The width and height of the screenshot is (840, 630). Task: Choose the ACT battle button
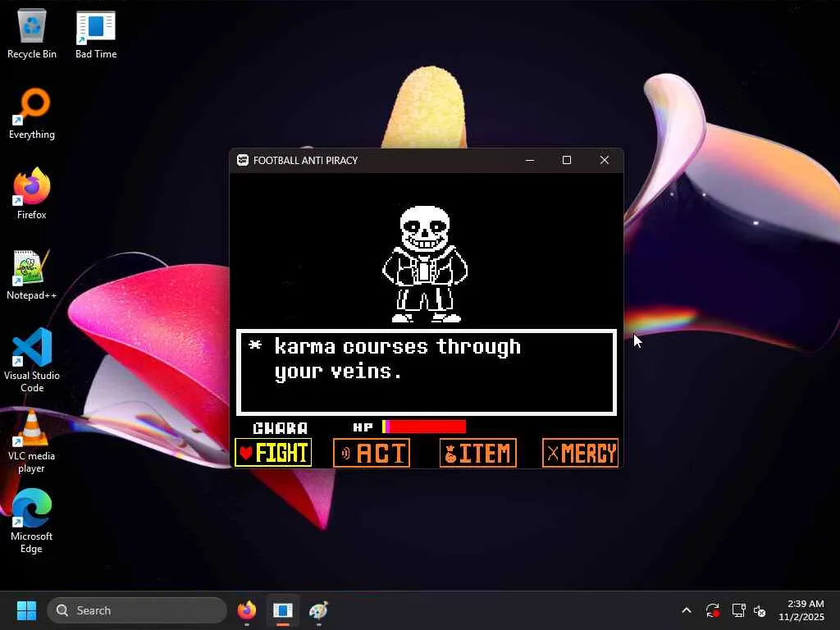pos(372,453)
